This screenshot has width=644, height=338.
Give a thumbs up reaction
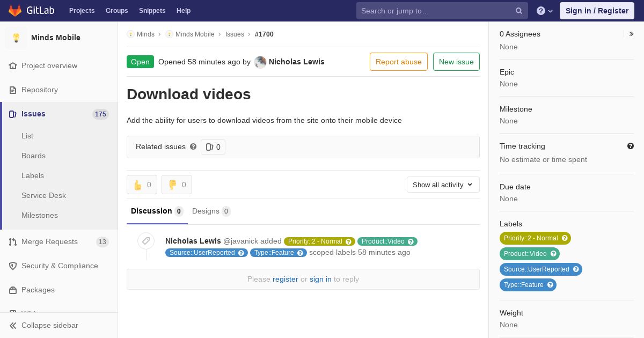tap(142, 185)
